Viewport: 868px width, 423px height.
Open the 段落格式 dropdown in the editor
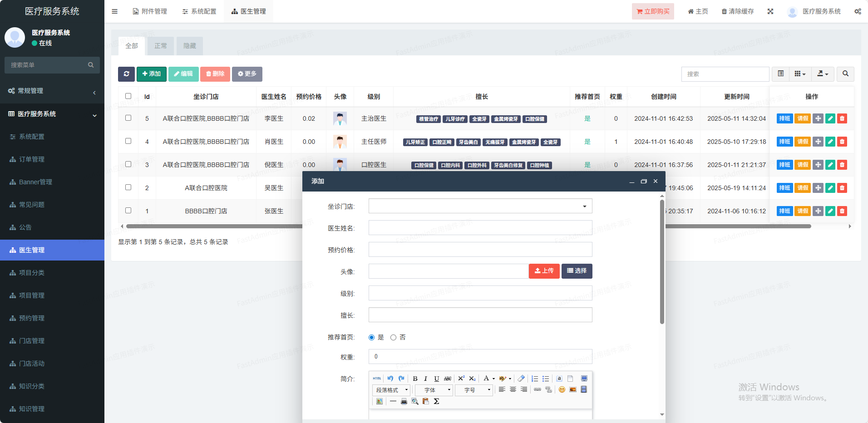click(391, 390)
